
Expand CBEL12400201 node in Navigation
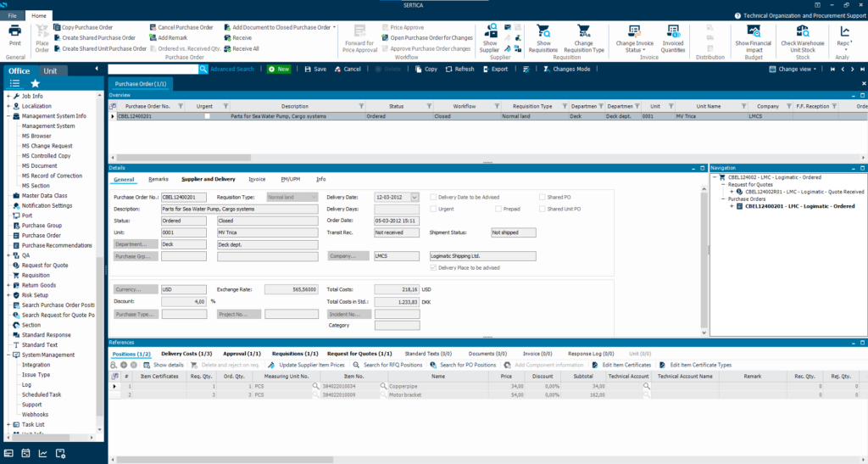pyautogui.click(x=732, y=206)
